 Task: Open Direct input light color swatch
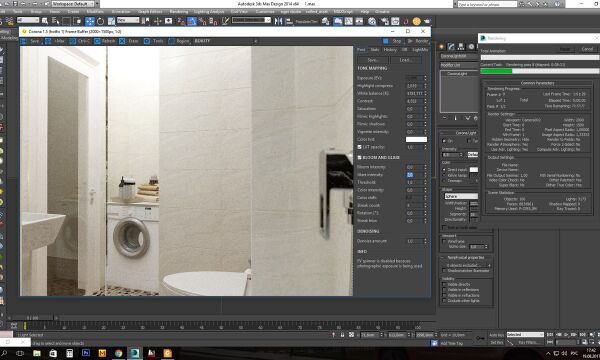point(474,169)
